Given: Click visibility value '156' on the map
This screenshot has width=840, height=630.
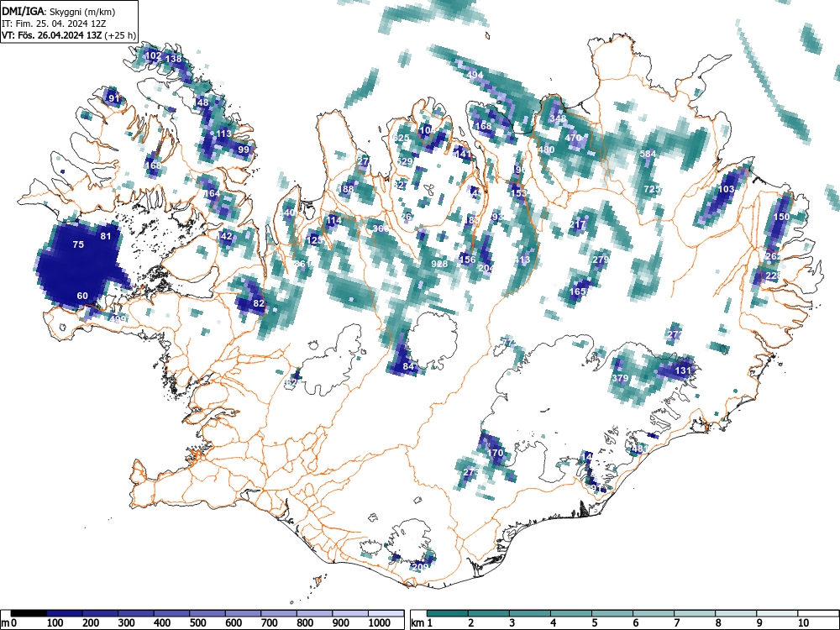Looking at the screenshot, I should 467,260.
